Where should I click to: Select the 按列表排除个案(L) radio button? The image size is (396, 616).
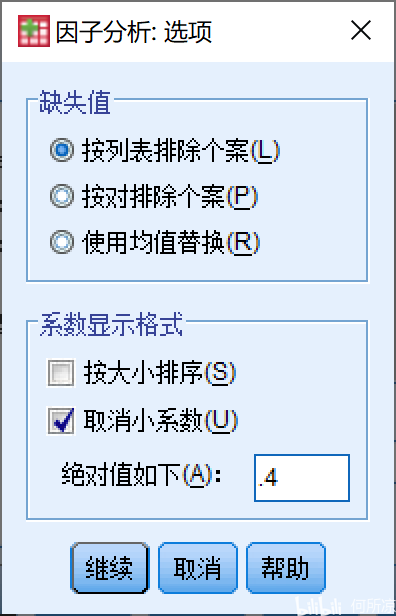pos(62,150)
